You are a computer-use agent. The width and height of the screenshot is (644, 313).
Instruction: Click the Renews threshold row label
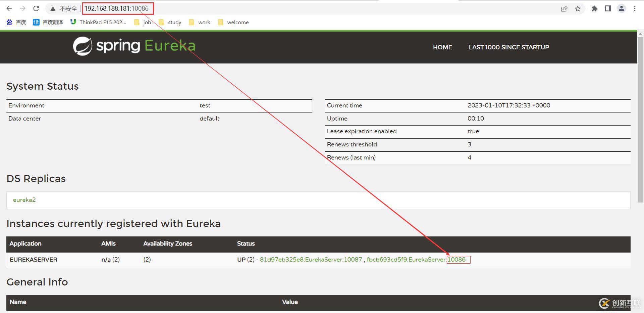tap(352, 144)
